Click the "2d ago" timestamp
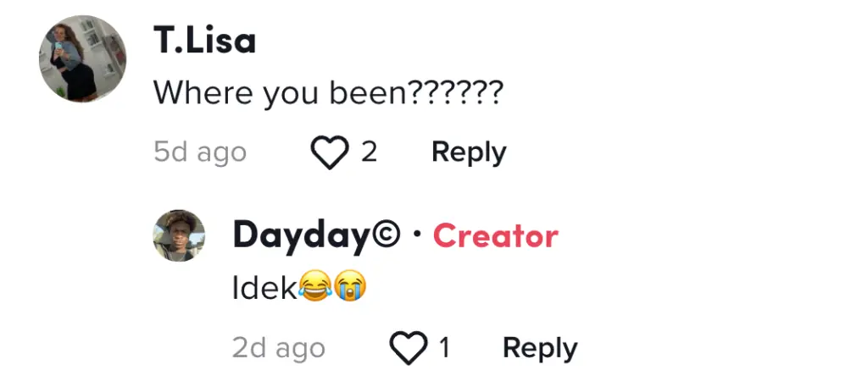The width and height of the screenshot is (868, 392). tap(278, 348)
